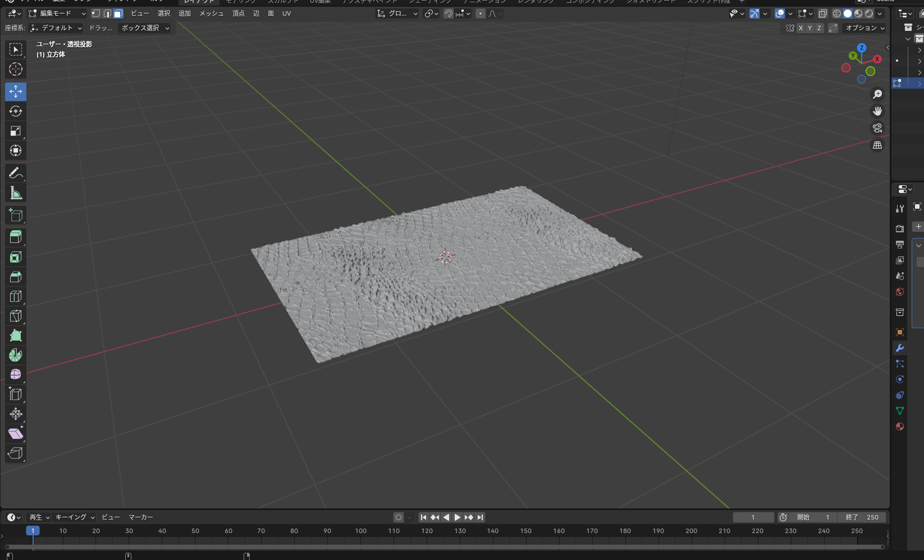
Task: Toggle X-ray display button
Action: click(822, 13)
